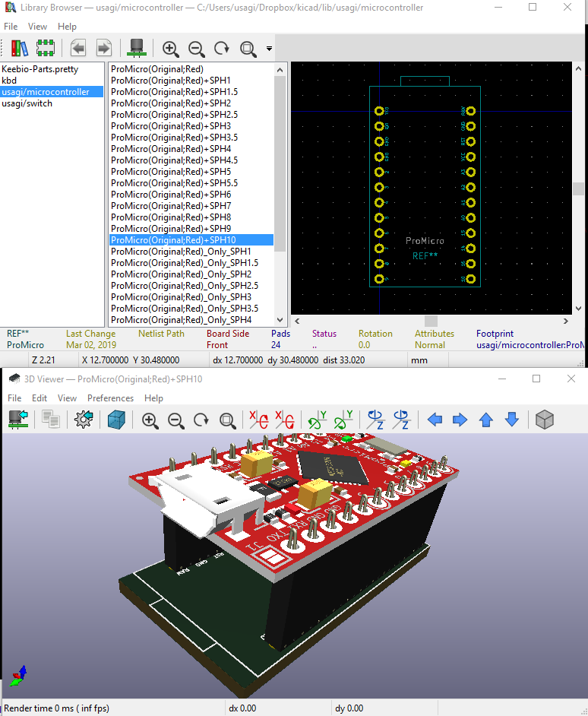Move 3D board left with blue arrow
The width and height of the screenshot is (588, 716).
pyautogui.click(x=435, y=420)
